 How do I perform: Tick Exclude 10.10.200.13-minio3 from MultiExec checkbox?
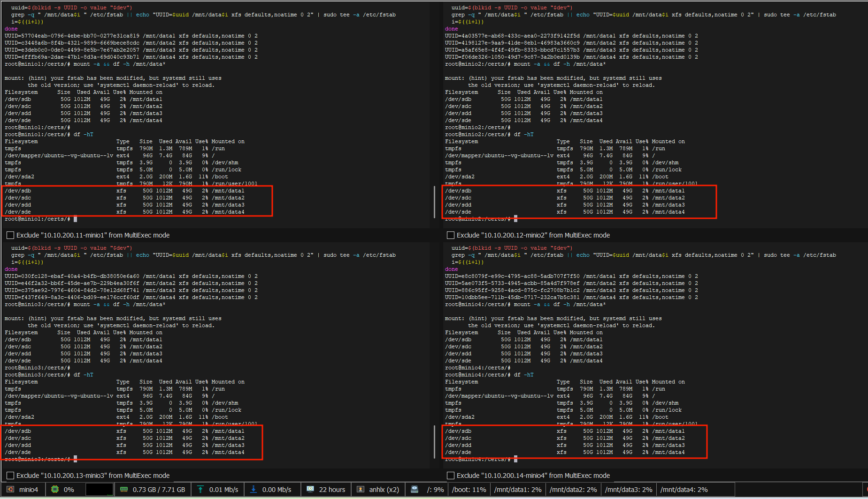tap(10, 476)
